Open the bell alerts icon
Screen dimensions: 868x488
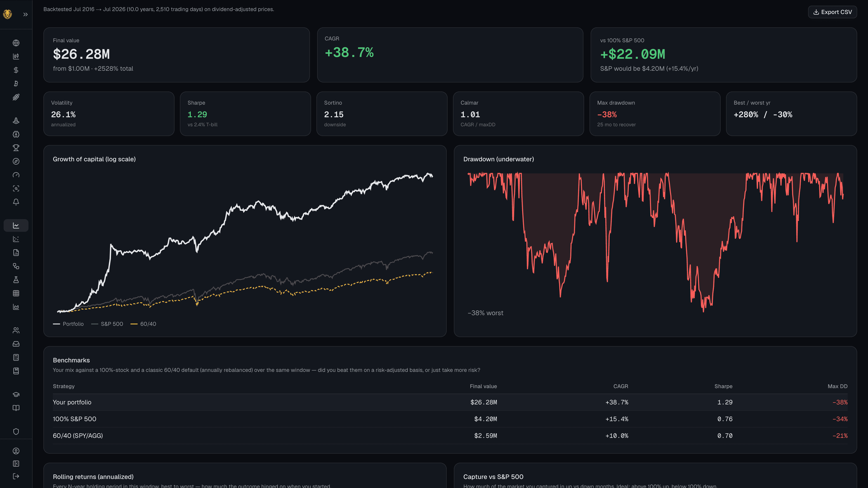(x=16, y=202)
